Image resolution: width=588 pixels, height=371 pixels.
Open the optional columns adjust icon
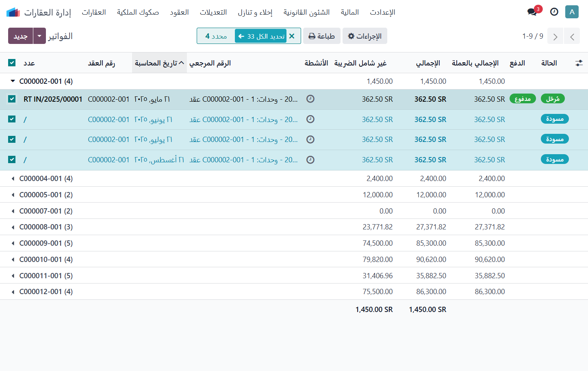click(x=579, y=63)
